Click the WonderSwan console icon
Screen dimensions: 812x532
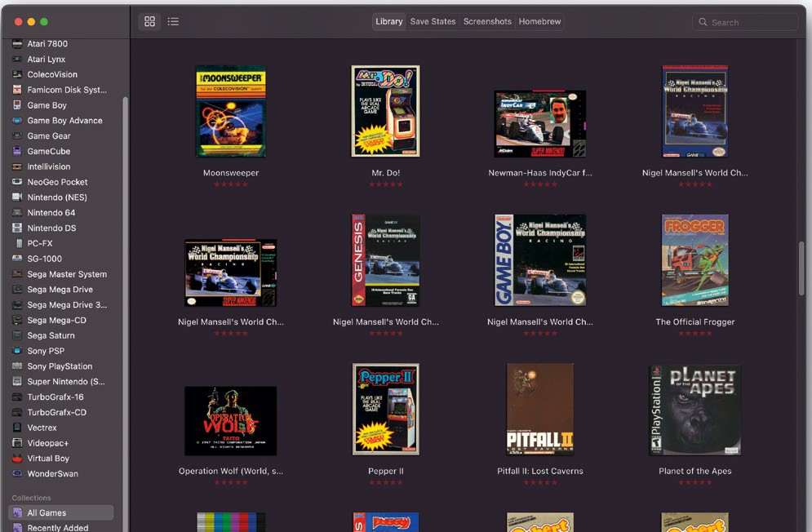[x=17, y=473]
